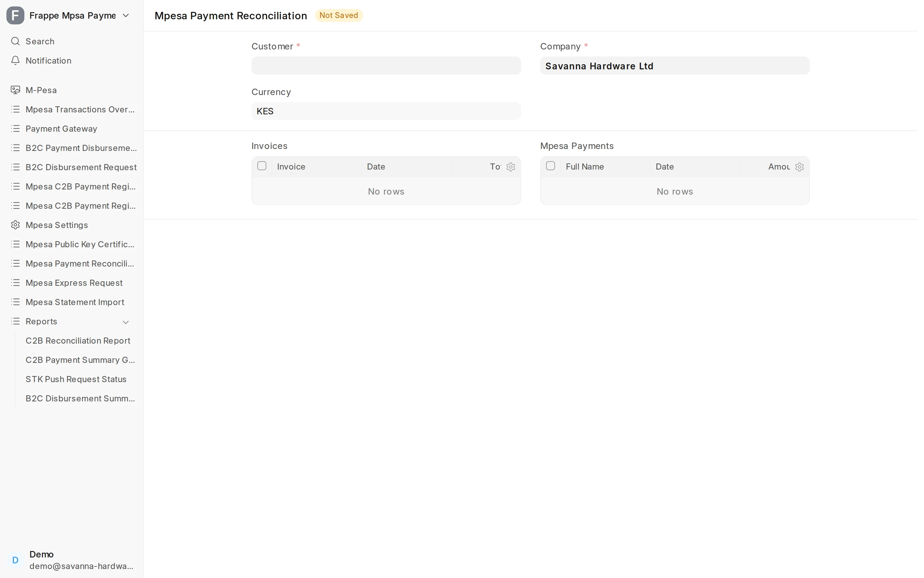Viewport: 924px width, 578px height.
Task: Open Invoices table column settings gear
Action: click(x=510, y=167)
